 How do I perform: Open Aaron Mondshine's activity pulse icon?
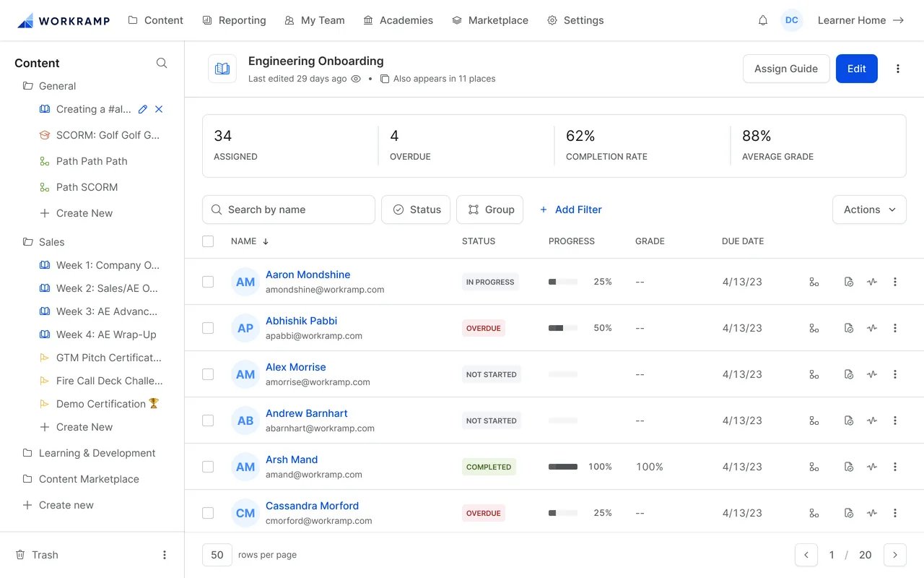(872, 282)
